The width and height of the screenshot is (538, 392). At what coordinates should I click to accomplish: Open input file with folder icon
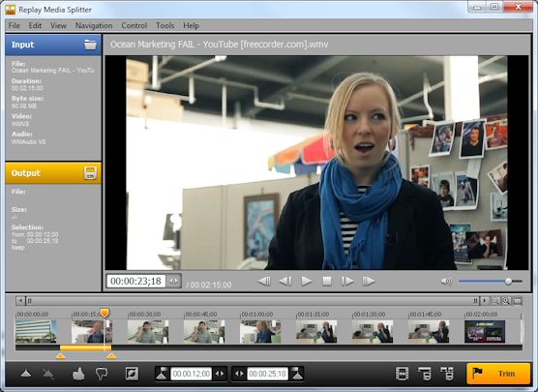[90, 45]
